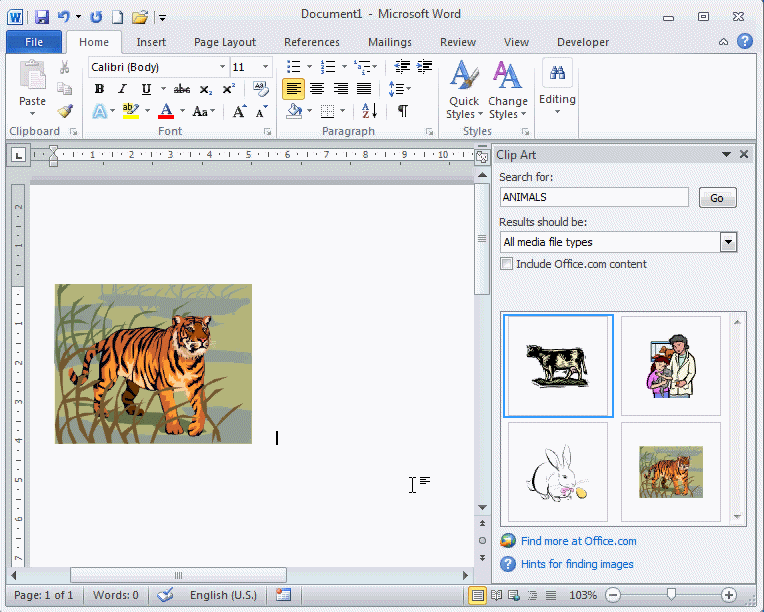Click the Change Styles button

(x=507, y=90)
